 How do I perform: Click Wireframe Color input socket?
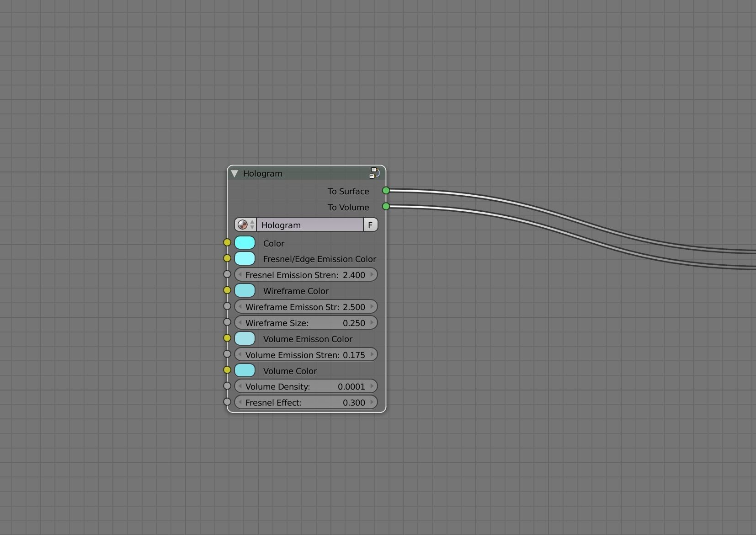pyautogui.click(x=227, y=290)
